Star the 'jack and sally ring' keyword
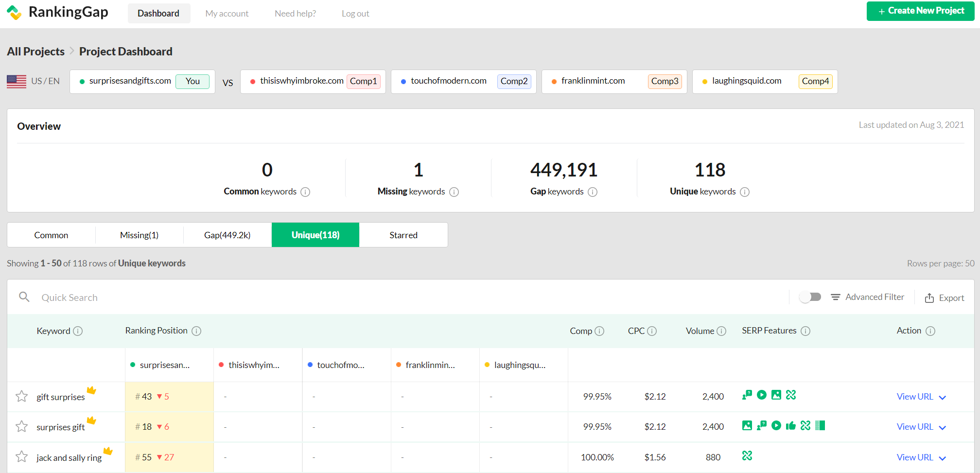The image size is (980, 473). [21, 456]
